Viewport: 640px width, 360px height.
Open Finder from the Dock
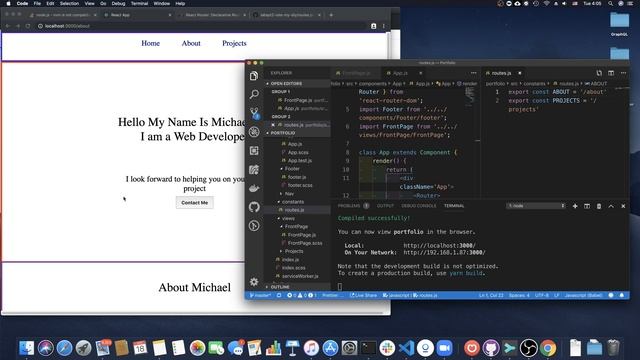[27, 348]
